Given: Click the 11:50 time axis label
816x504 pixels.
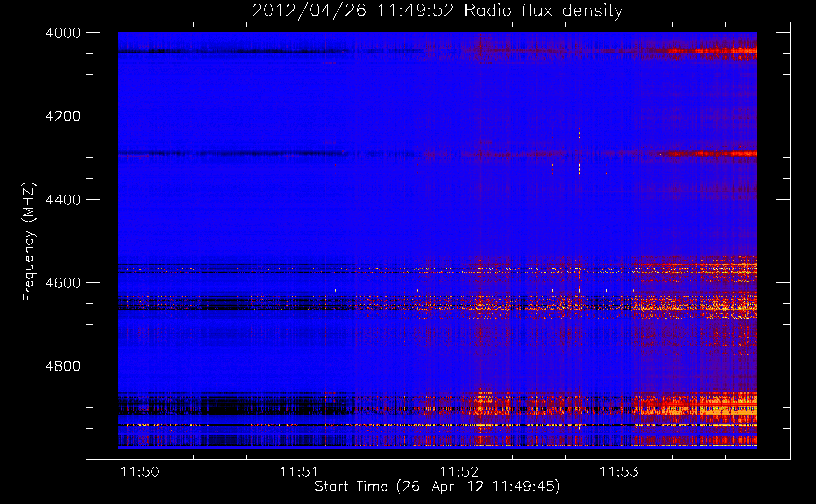Looking at the screenshot, I should [x=140, y=472].
